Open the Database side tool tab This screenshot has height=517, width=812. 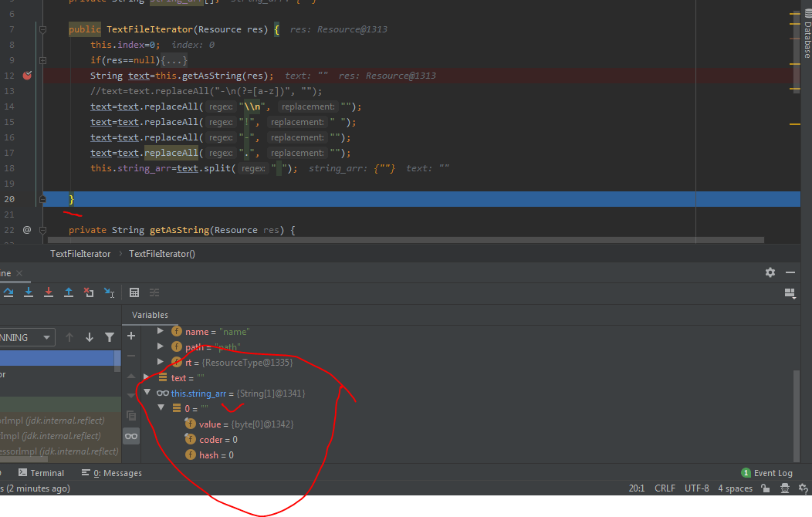coord(807,34)
